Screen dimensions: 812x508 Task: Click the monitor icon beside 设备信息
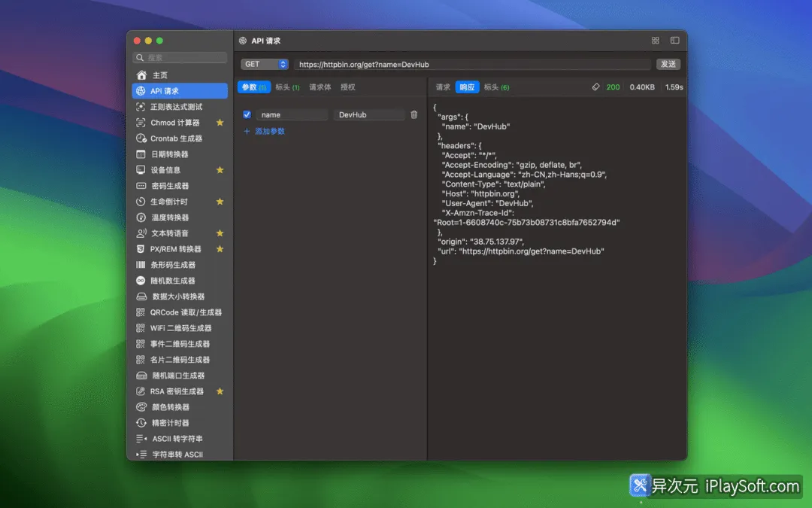click(141, 170)
